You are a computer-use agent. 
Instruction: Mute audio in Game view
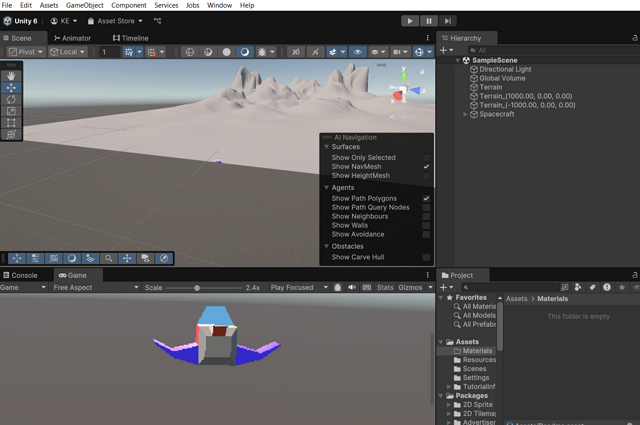pos(352,287)
